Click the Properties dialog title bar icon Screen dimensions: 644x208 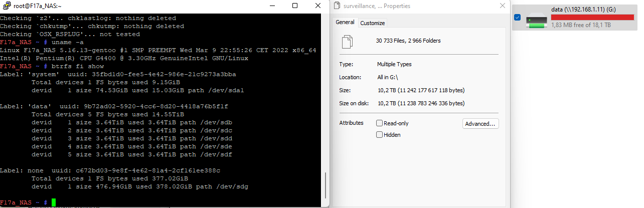[338, 6]
